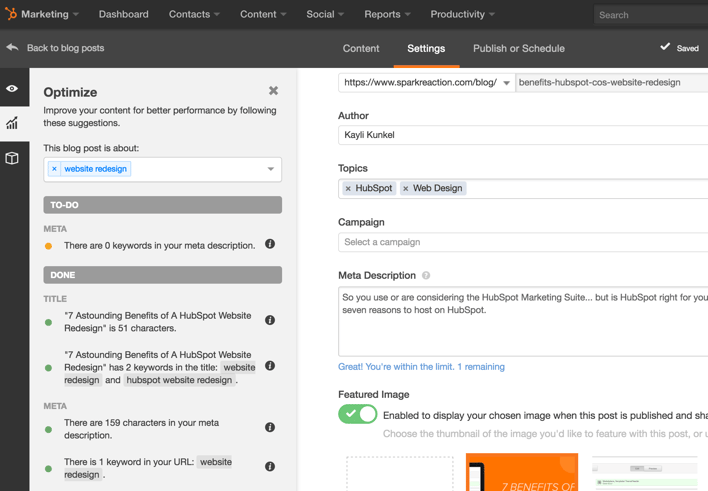Click info icon beside URL keyword item
The image size is (708, 491).
click(270, 467)
